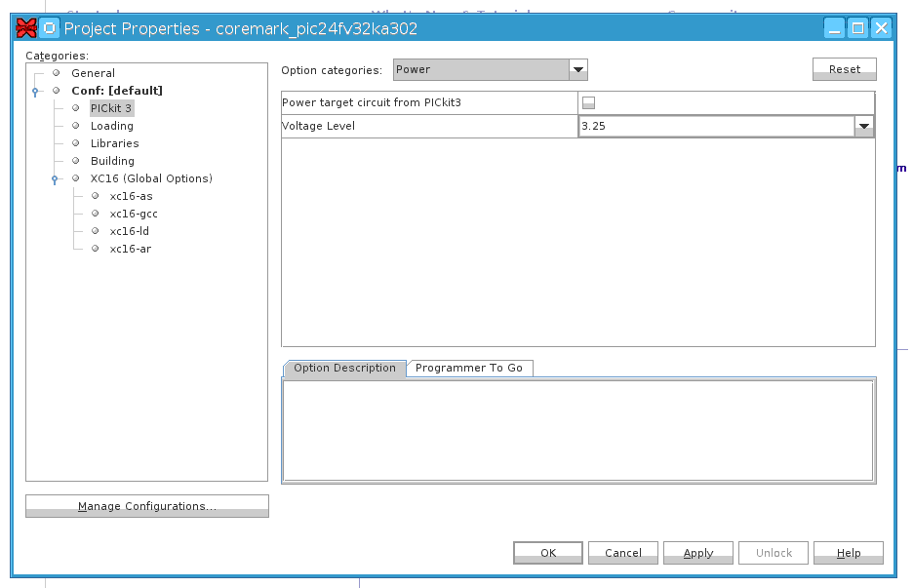
Task: Select the PICkit 3 category
Action: (x=110, y=108)
